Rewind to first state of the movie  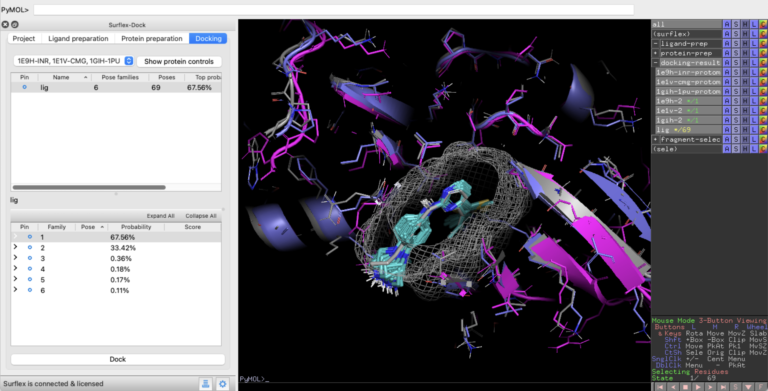pyautogui.click(x=660, y=387)
